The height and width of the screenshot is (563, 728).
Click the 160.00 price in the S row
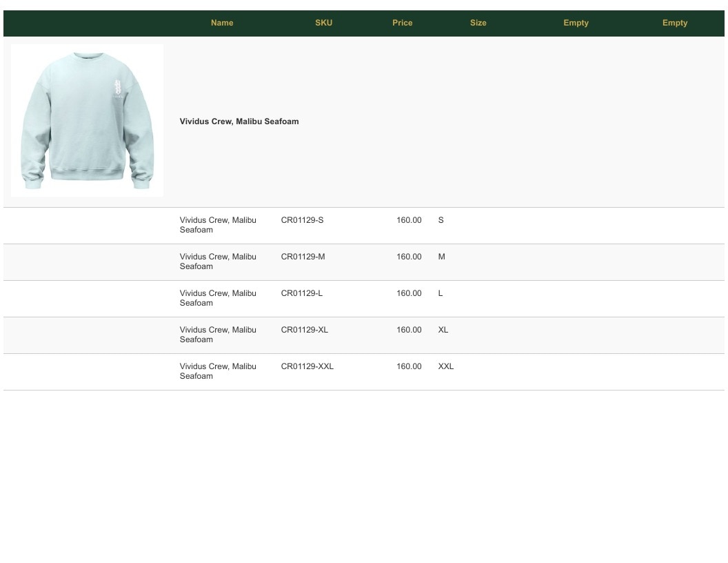(409, 220)
